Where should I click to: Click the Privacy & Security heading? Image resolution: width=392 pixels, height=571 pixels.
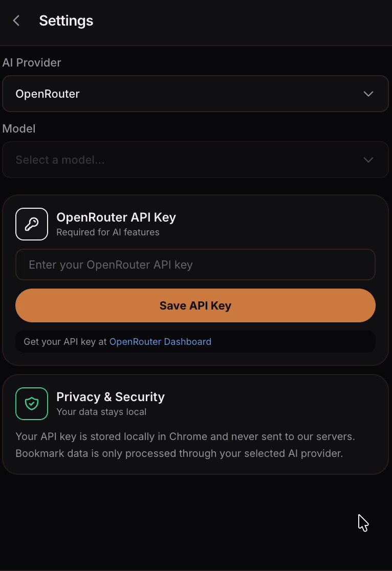[x=111, y=397]
